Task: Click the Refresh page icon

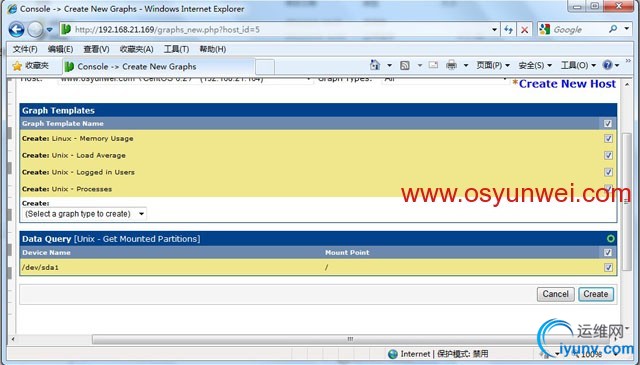Action: 508,29
